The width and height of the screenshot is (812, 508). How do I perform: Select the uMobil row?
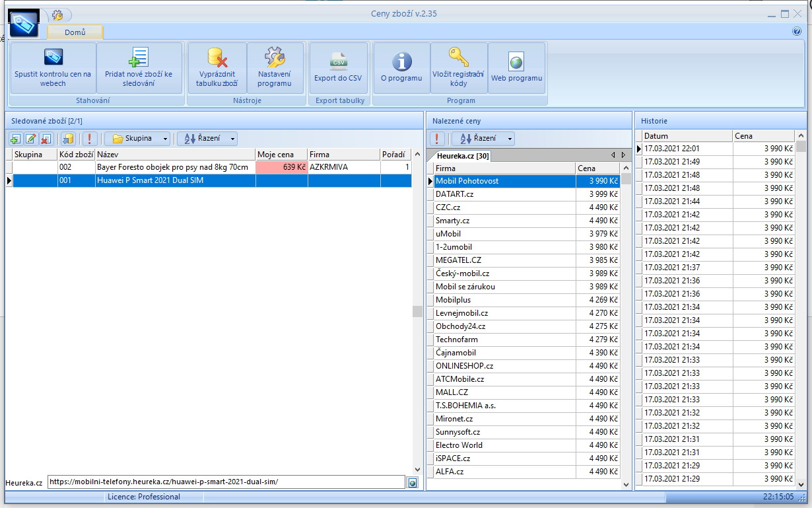[x=524, y=234]
